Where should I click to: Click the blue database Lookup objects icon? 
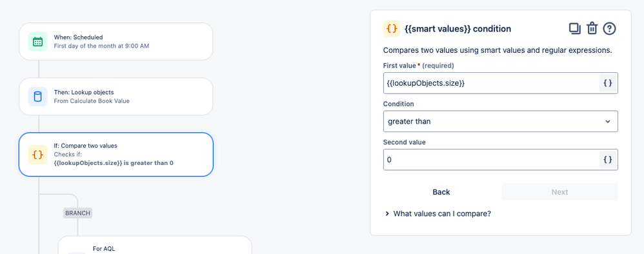coord(38,97)
